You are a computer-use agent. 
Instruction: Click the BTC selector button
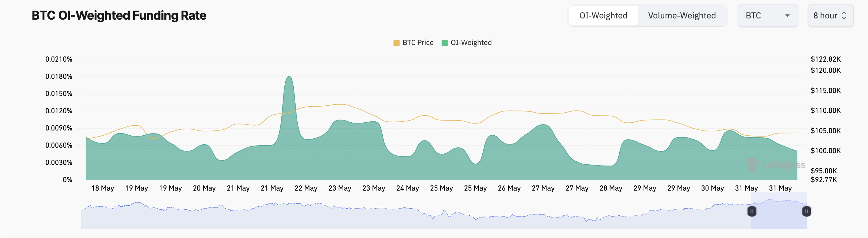(768, 15)
